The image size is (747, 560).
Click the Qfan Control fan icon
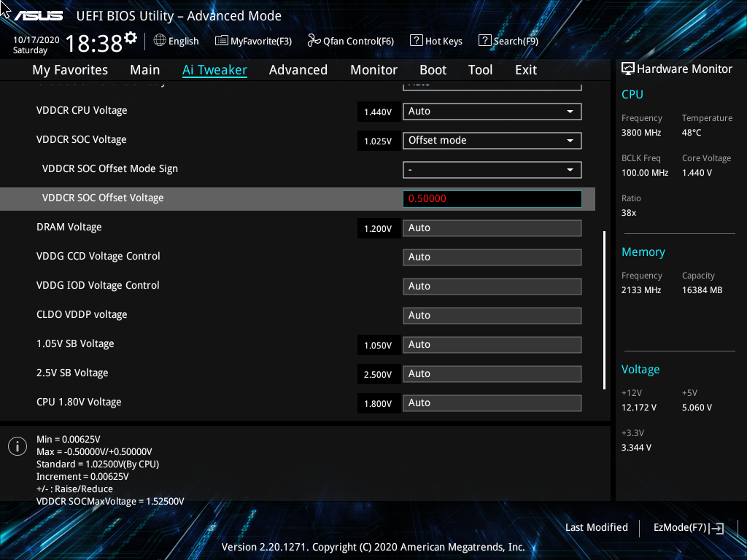[x=314, y=41]
